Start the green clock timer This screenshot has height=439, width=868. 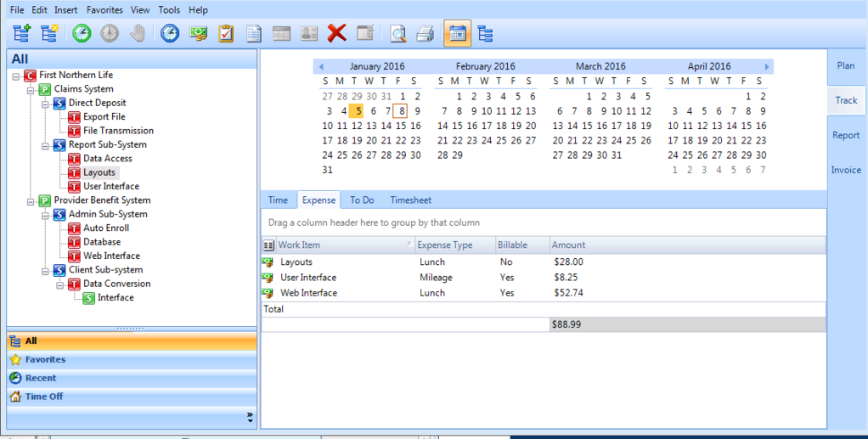pyautogui.click(x=82, y=34)
